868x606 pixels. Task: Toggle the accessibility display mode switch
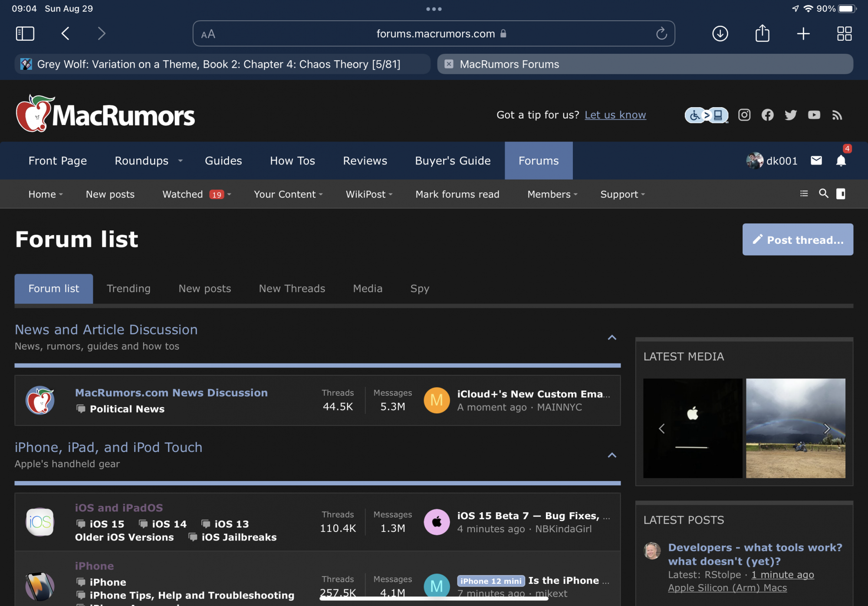[x=706, y=115]
